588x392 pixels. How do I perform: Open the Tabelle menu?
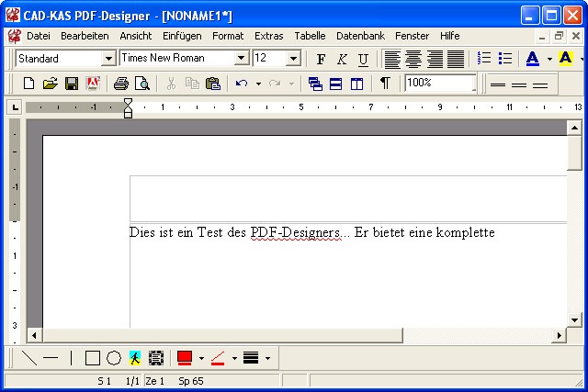tap(310, 36)
